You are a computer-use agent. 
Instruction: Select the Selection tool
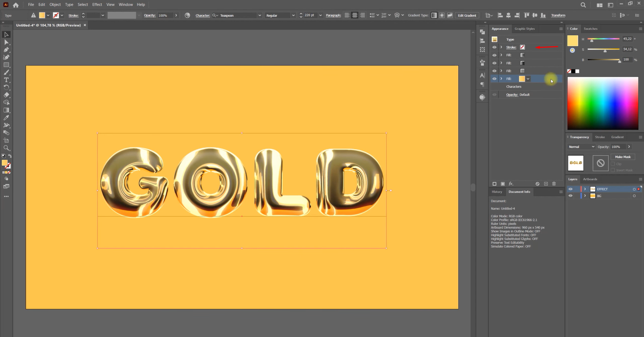7,35
